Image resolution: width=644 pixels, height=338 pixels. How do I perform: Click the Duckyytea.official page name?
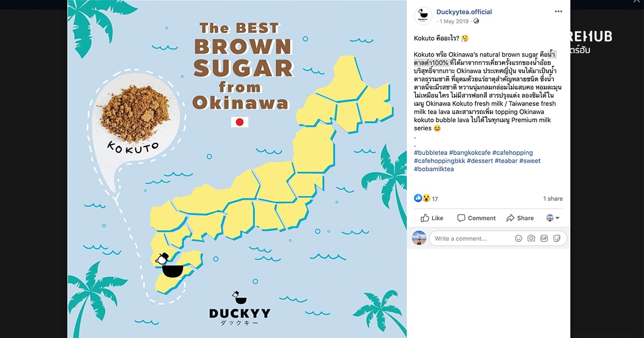(464, 11)
